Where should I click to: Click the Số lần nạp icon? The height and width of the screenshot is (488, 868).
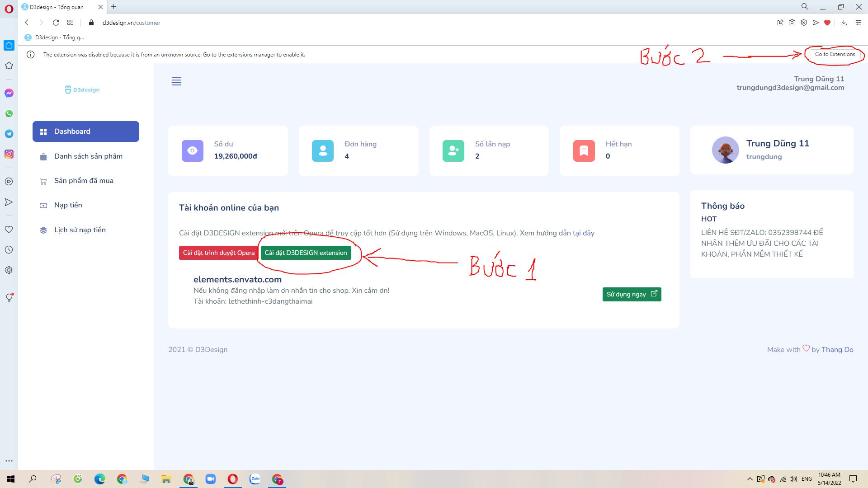coord(453,151)
